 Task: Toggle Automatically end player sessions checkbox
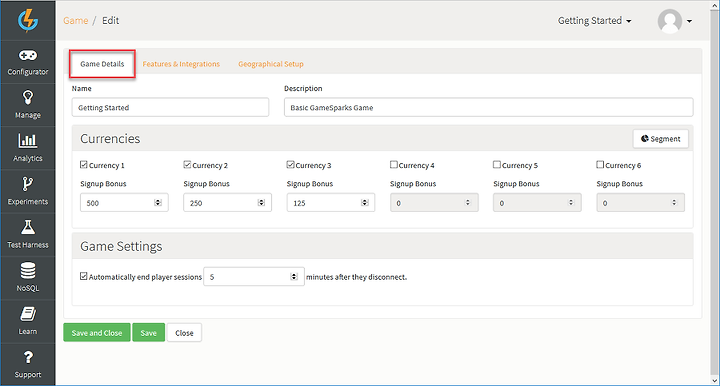coord(84,276)
